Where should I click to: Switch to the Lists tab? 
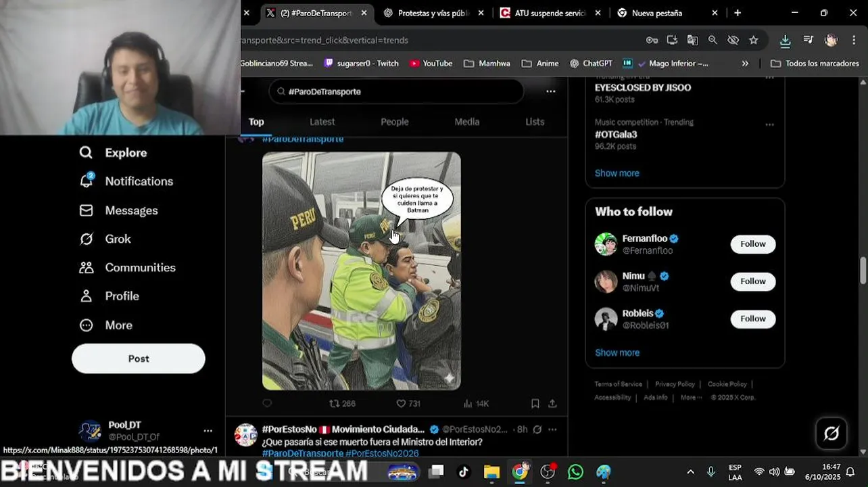pyautogui.click(x=535, y=122)
